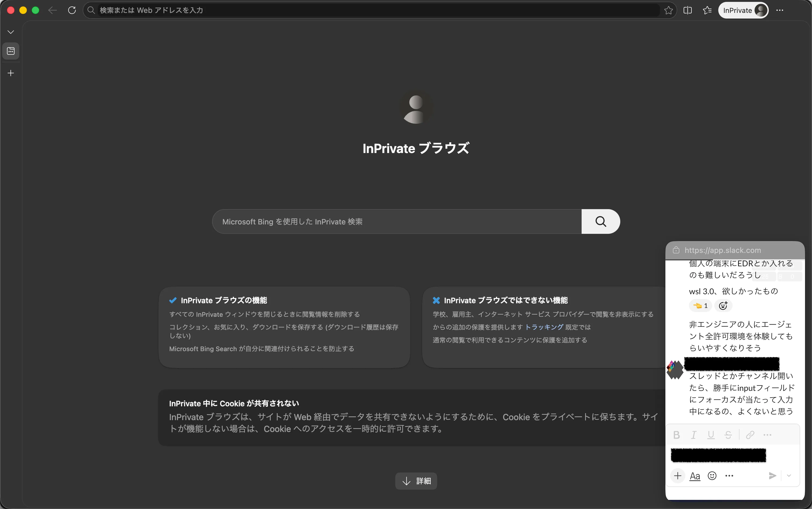Screen dimensions: 812x509
Task: Open a new tab with plus
Action: coord(11,73)
